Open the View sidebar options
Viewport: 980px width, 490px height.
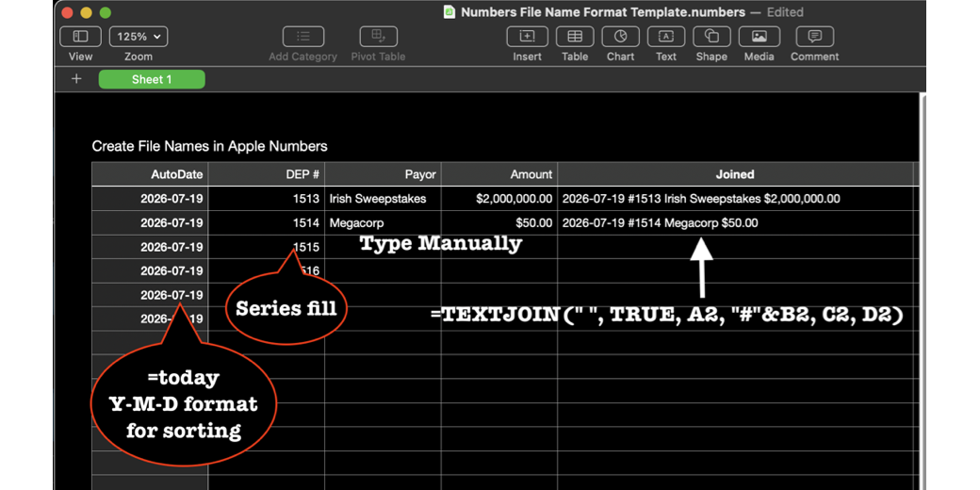coord(80,37)
